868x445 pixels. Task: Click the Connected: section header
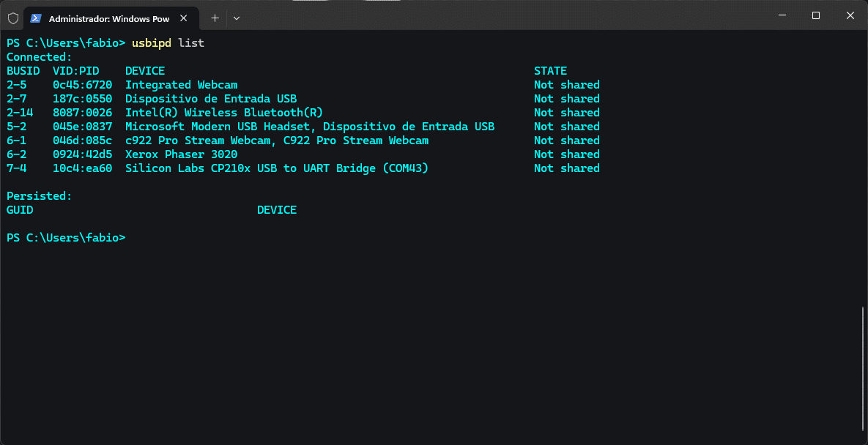pyautogui.click(x=37, y=56)
